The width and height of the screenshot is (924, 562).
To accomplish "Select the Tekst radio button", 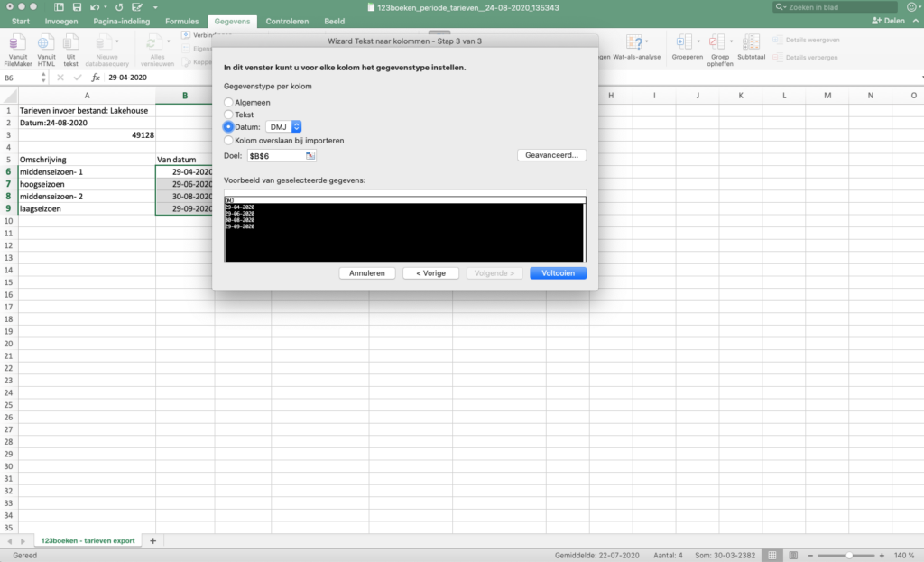I will (228, 115).
